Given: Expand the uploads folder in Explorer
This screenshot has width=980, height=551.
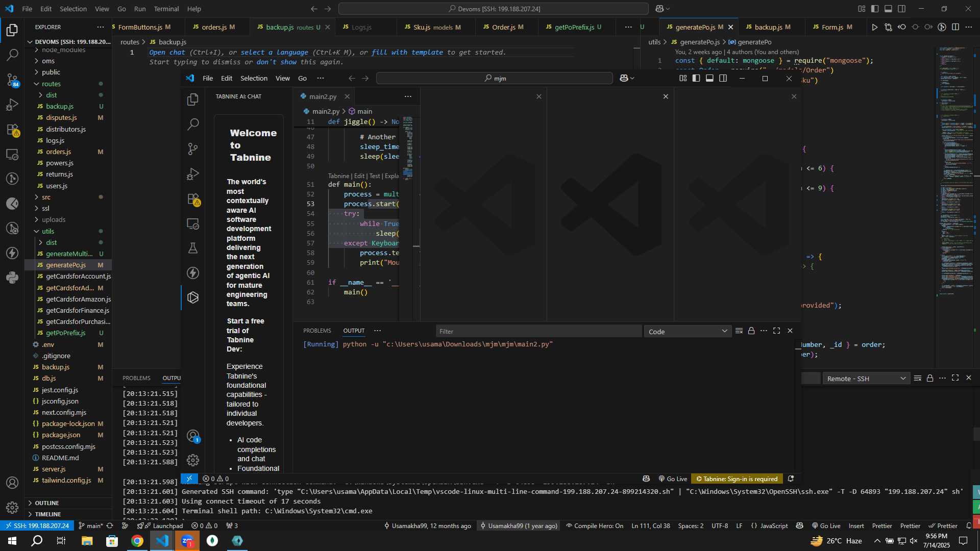Looking at the screenshot, I should point(54,219).
